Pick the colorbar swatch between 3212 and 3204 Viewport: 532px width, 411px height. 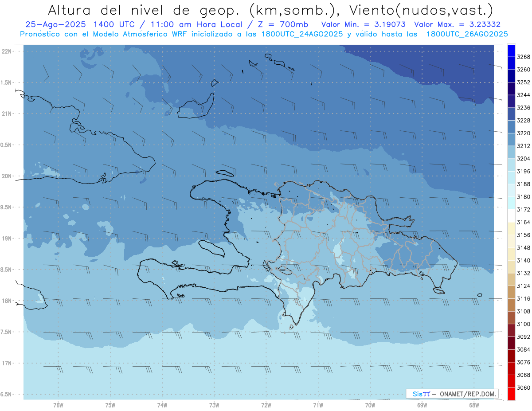pyautogui.click(x=511, y=152)
